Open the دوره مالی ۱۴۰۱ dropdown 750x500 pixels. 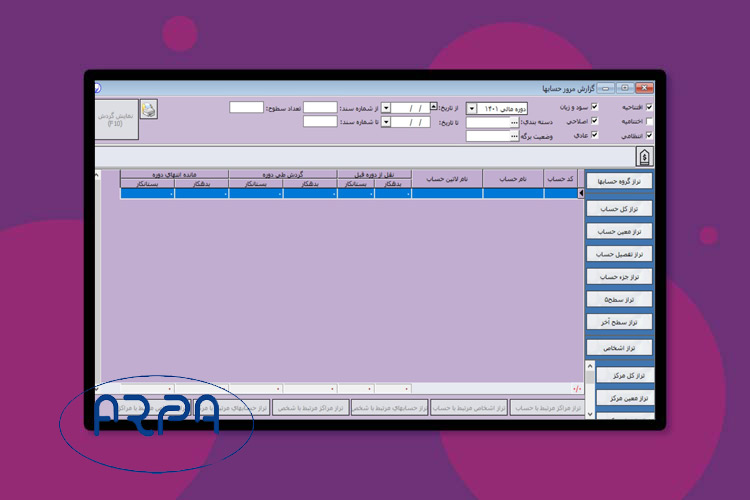tap(472, 108)
